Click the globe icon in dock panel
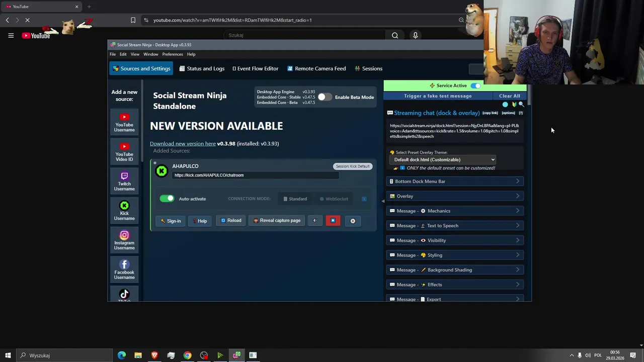This screenshot has width=644, height=362. (505, 105)
